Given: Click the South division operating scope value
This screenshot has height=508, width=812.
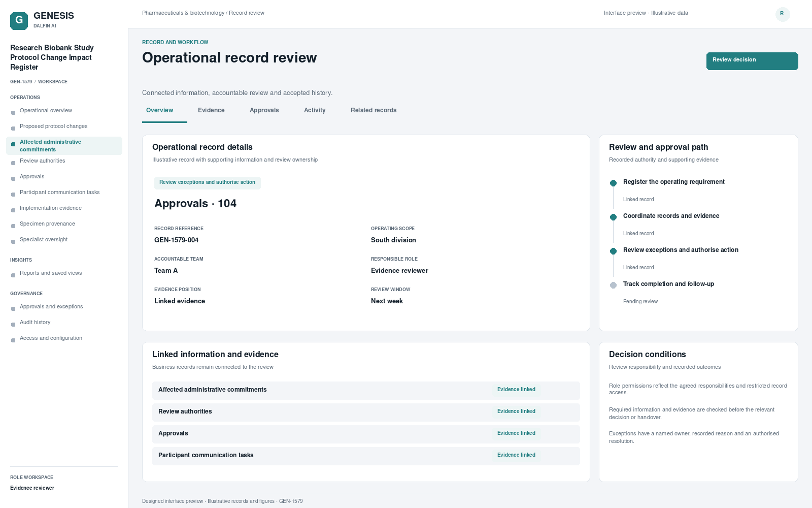Looking at the screenshot, I should click(393, 240).
